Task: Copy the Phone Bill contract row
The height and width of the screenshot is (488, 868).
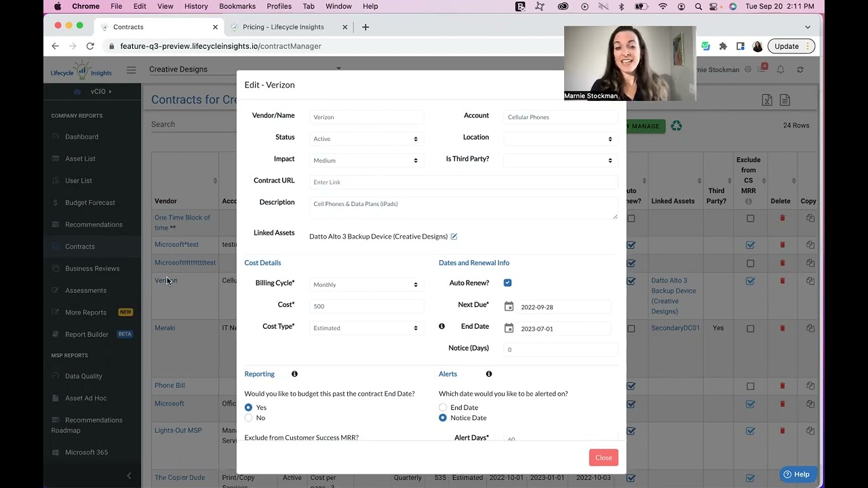Action: pos(810,386)
